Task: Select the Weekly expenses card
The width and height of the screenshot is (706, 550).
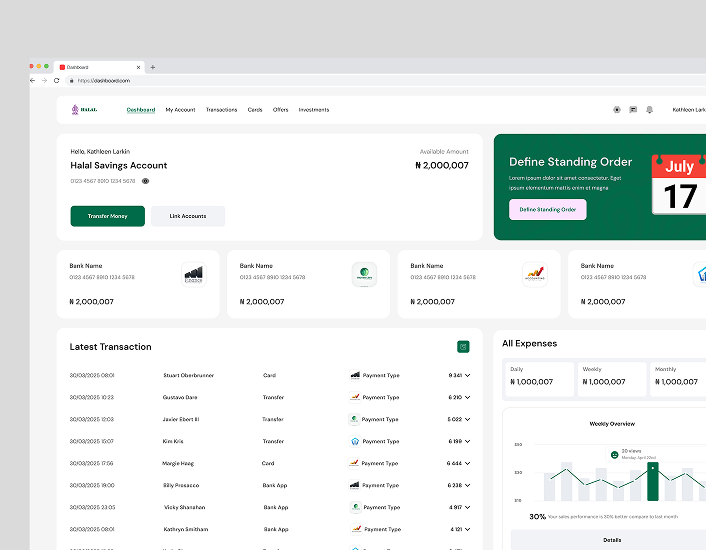Action: [x=612, y=379]
